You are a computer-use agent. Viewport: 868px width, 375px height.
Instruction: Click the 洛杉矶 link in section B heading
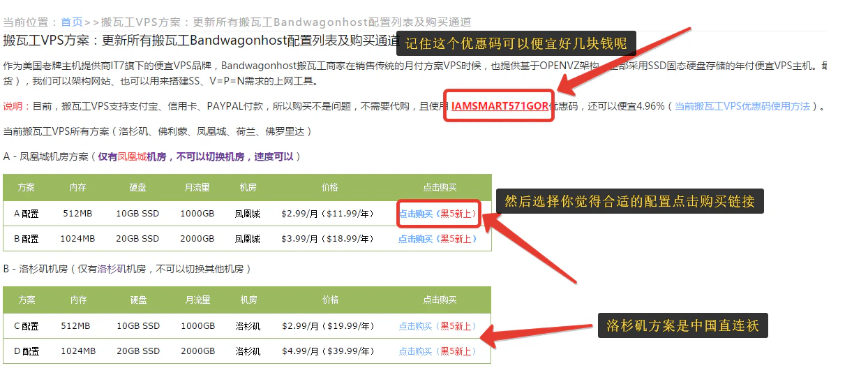pos(112,269)
